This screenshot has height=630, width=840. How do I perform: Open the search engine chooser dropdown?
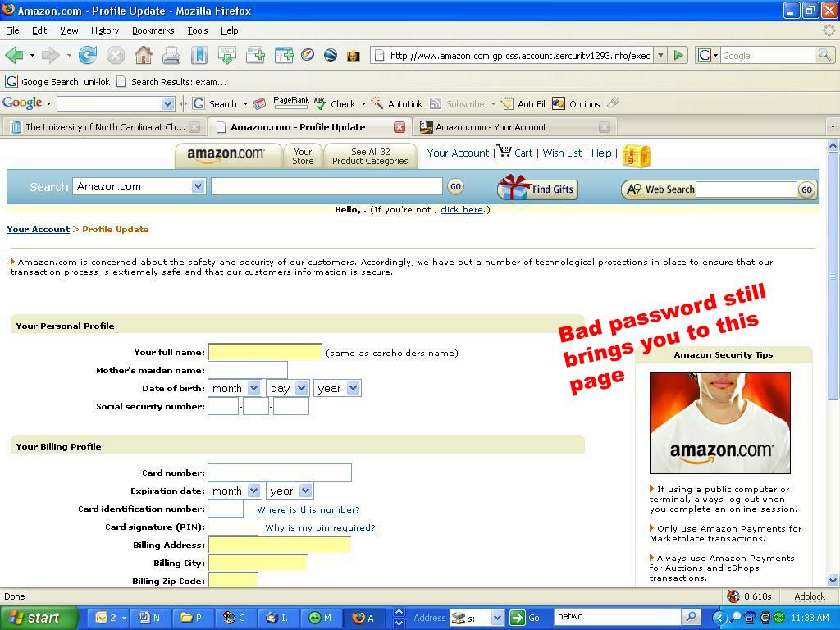click(708, 55)
